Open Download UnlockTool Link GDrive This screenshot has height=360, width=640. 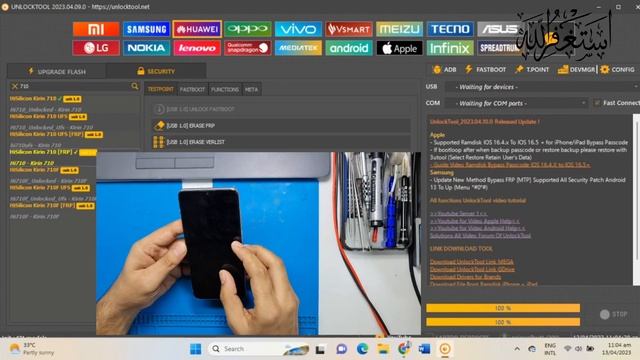[472, 269]
